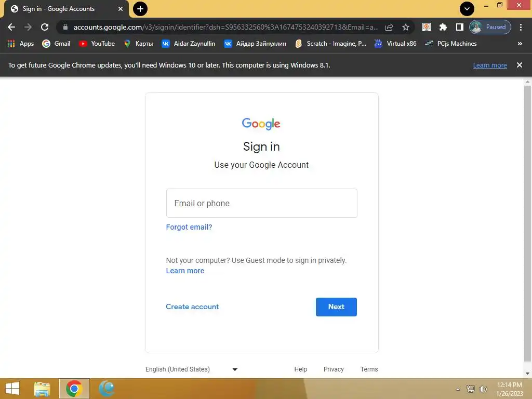Minimize the Chrome window
The width and height of the screenshot is (532, 399).
486,5
